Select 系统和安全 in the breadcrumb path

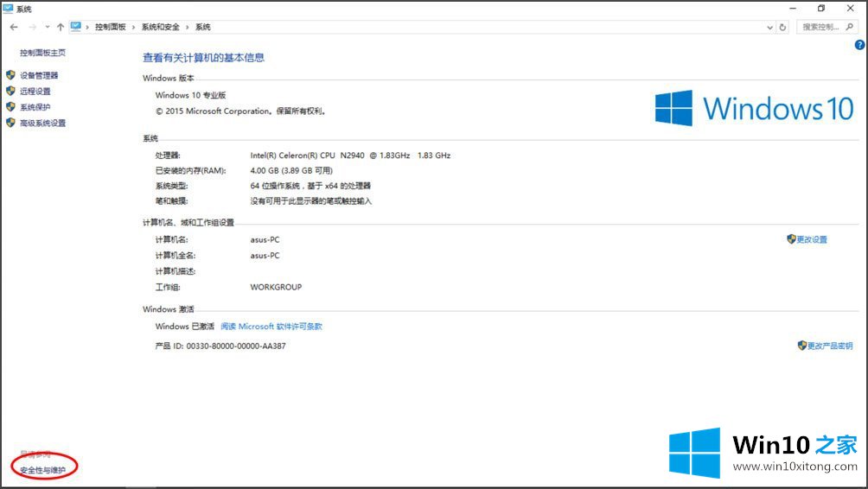(161, 27)
